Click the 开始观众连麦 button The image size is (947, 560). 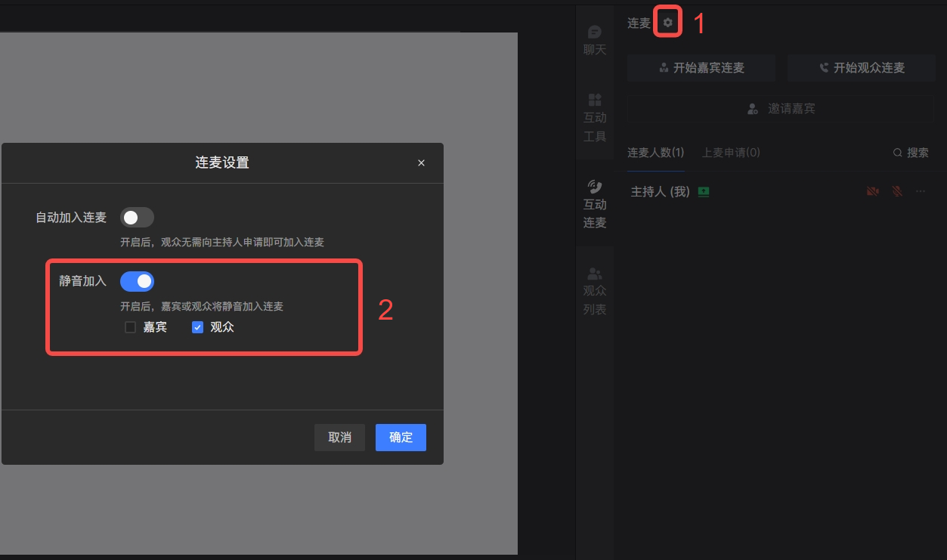pyautogui.click(x=862, y=68)
